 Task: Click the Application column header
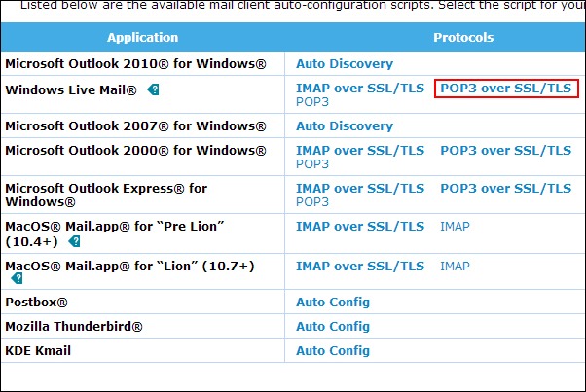(x=142, y=37)
